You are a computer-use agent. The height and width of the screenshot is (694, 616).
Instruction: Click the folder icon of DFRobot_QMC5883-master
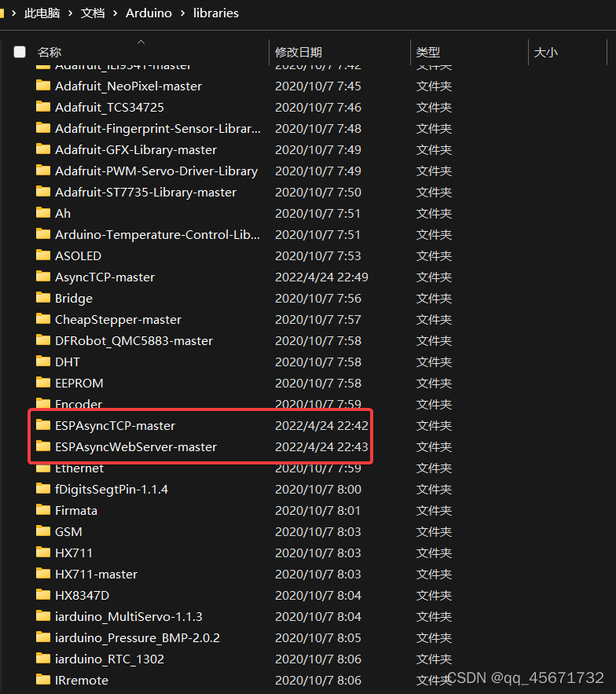click(x=43, y=340)
